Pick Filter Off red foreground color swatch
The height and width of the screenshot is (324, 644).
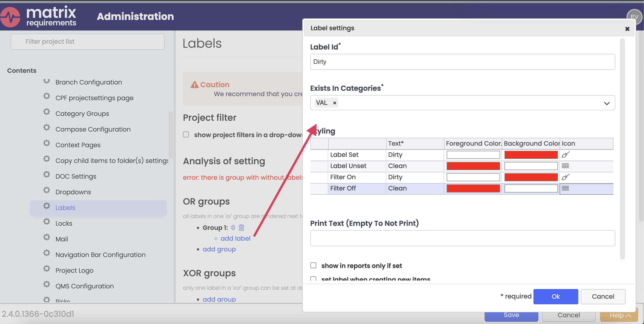pos(473,188)
